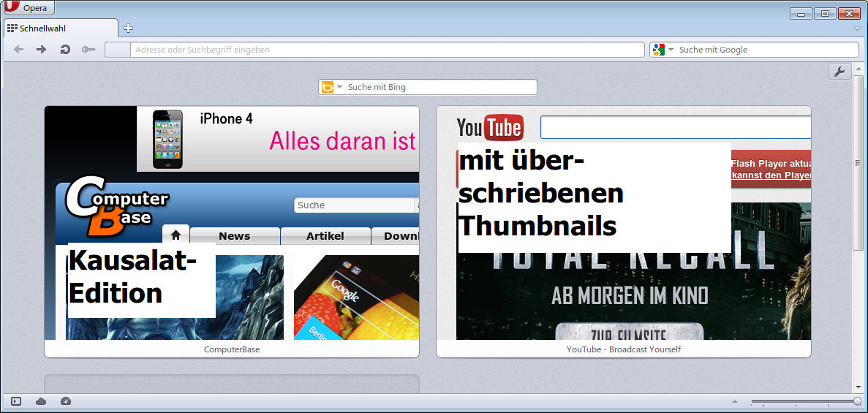Open a new tab with the plus icon
The height and width of the screenshot is (413, 868).
128,29
